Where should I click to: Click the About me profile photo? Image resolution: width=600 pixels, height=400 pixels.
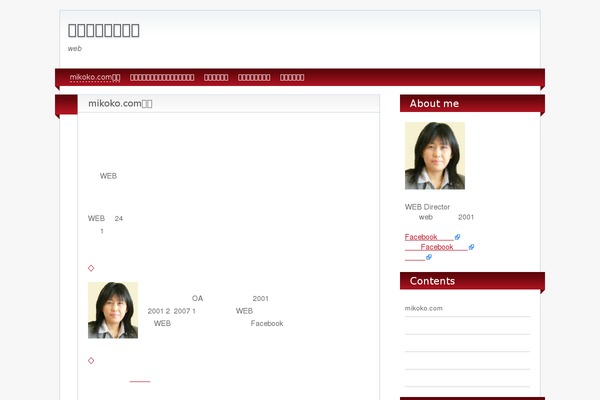click(x=434, y=156)
